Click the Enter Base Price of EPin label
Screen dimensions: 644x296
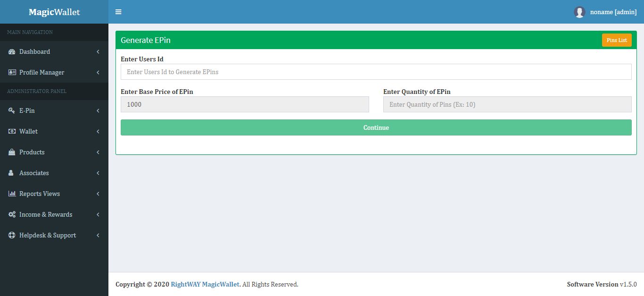coord(157,92)
